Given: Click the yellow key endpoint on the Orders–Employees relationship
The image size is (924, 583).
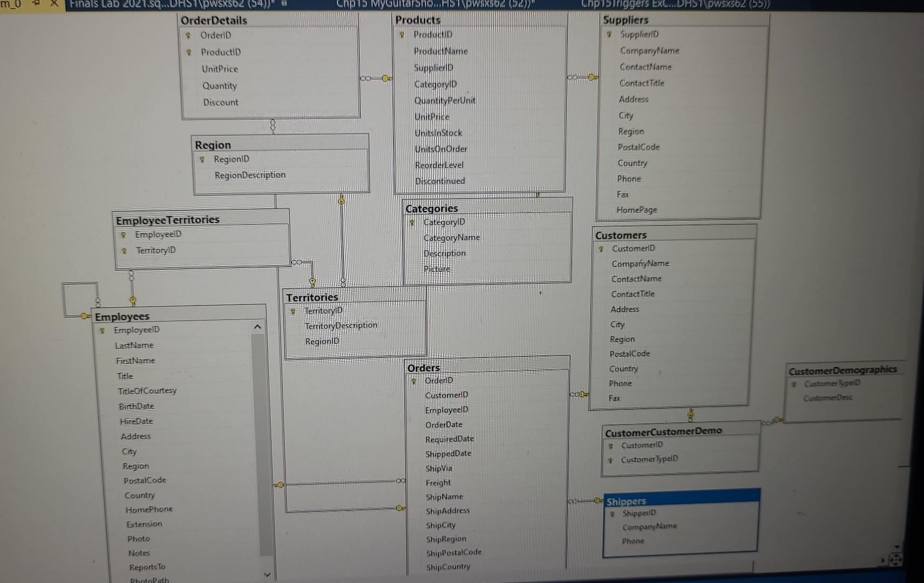Looking at the screenshot, I should (x=280, y=485).
